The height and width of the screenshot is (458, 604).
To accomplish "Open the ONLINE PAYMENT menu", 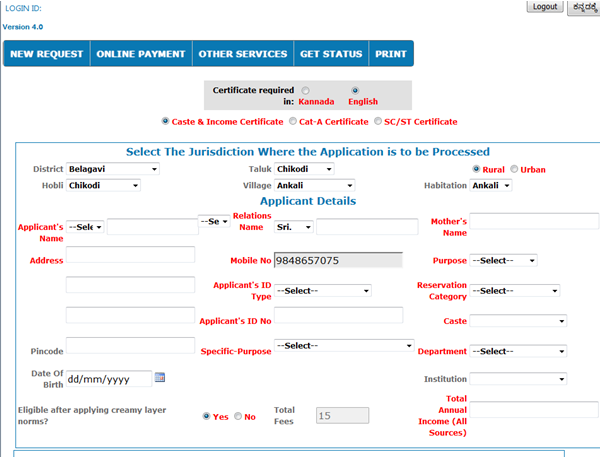I will (141, 54).
